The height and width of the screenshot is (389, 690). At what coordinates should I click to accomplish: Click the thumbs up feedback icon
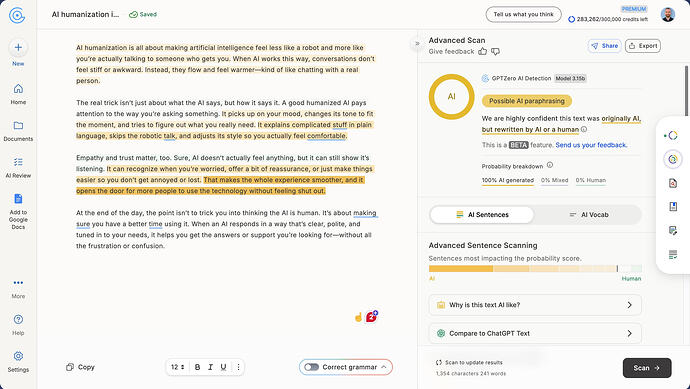(x=483, y=51)
